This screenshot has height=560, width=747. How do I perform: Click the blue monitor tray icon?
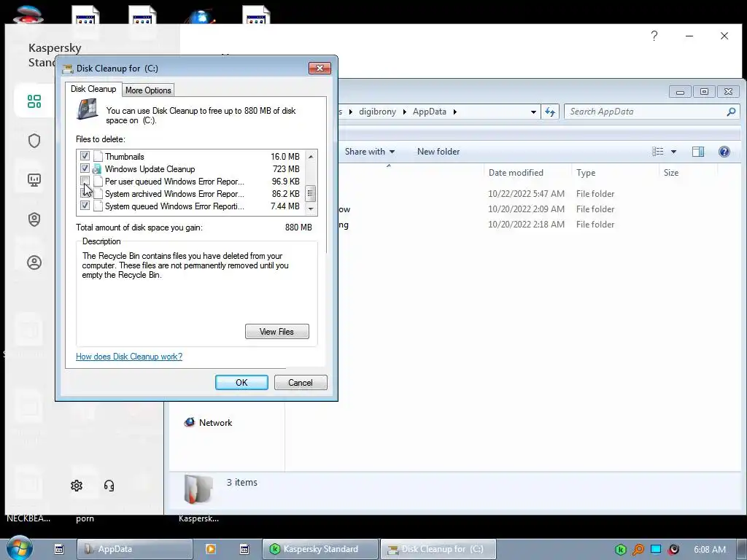(x=656, y=549)
